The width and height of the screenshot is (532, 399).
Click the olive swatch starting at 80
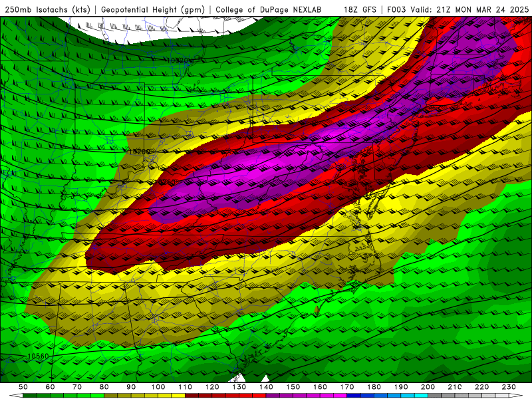point(111,396)
